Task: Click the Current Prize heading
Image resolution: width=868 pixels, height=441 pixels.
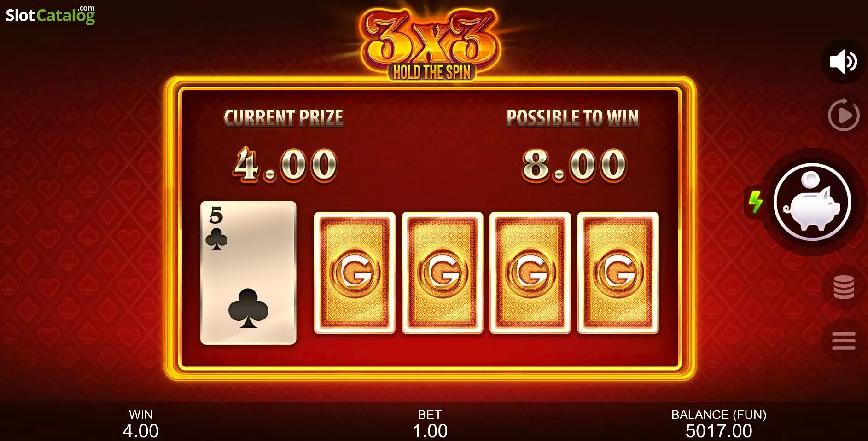Action: coord(284,118)
